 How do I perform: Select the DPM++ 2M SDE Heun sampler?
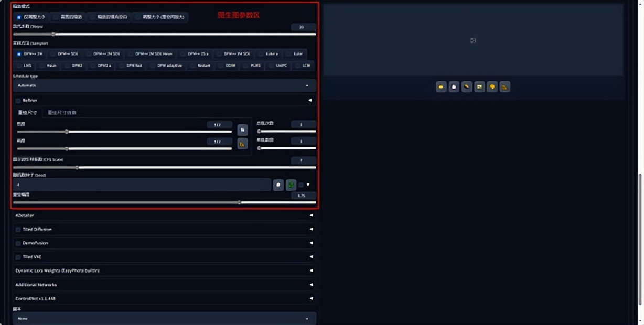tap(150, 53)
